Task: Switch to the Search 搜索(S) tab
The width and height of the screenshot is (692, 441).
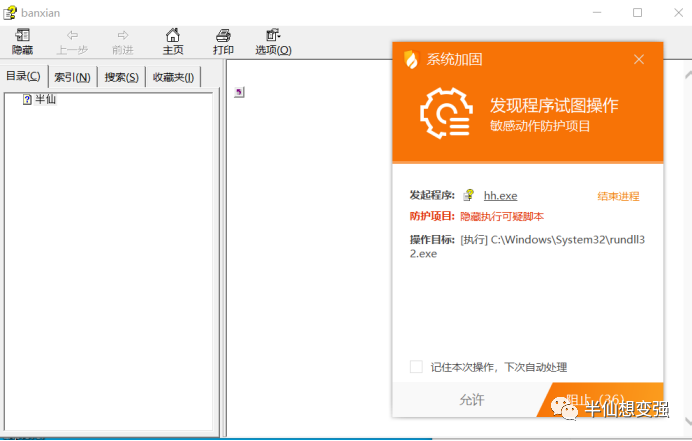Action: point(121,78)
